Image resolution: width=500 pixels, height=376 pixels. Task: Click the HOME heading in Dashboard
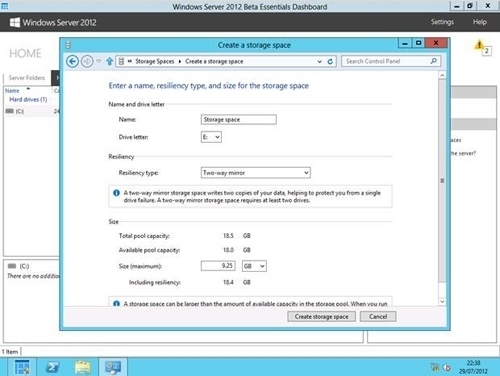(25, 53)
